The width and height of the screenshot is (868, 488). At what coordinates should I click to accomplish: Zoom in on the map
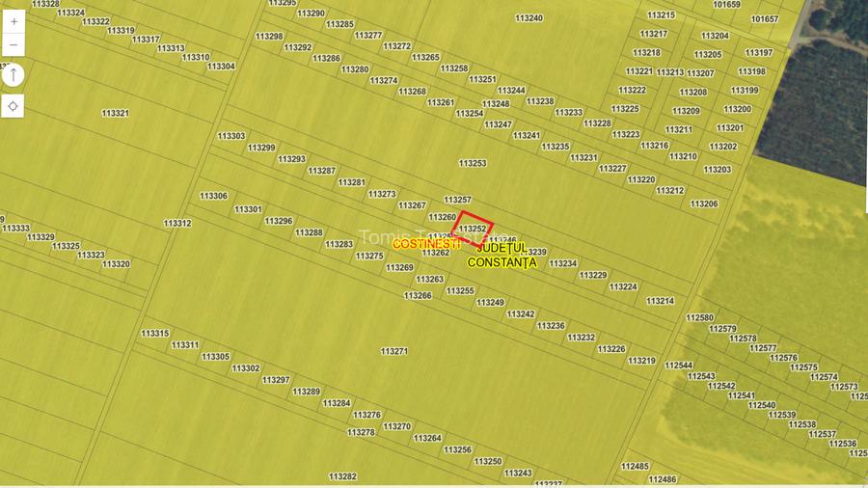tap(13, 21)
